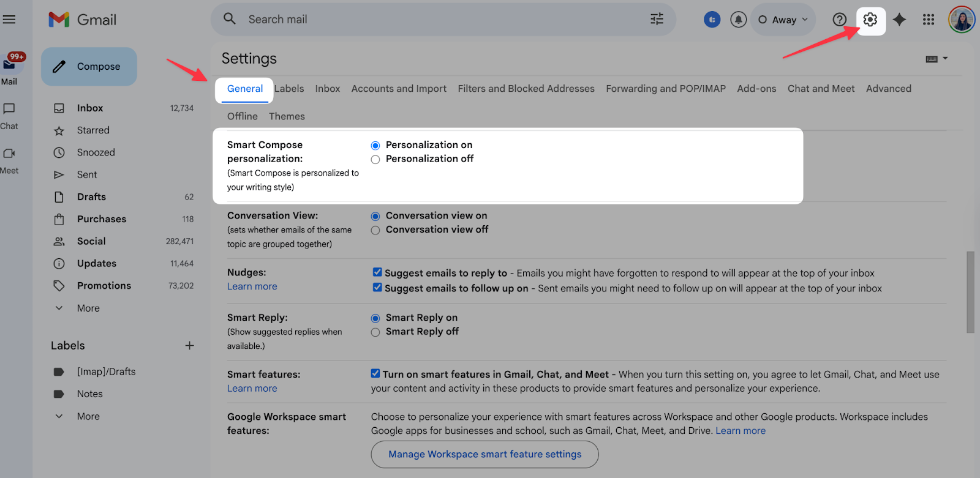Open Meet in the side rail
The image size is (980, 478).
click(9, 160)
